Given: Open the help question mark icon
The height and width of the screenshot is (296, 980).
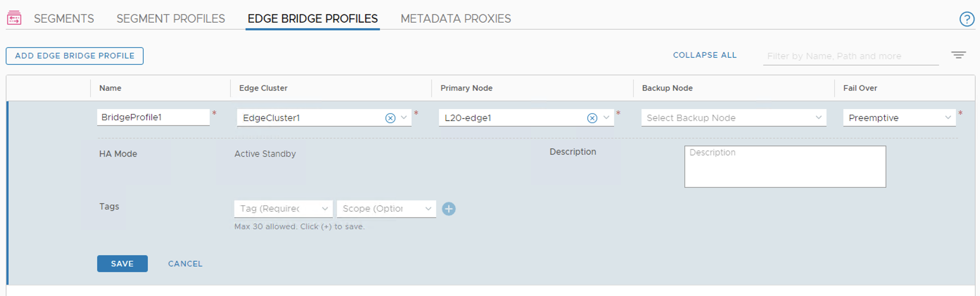Looking at the screenshot, I should (x=967, y=19).
